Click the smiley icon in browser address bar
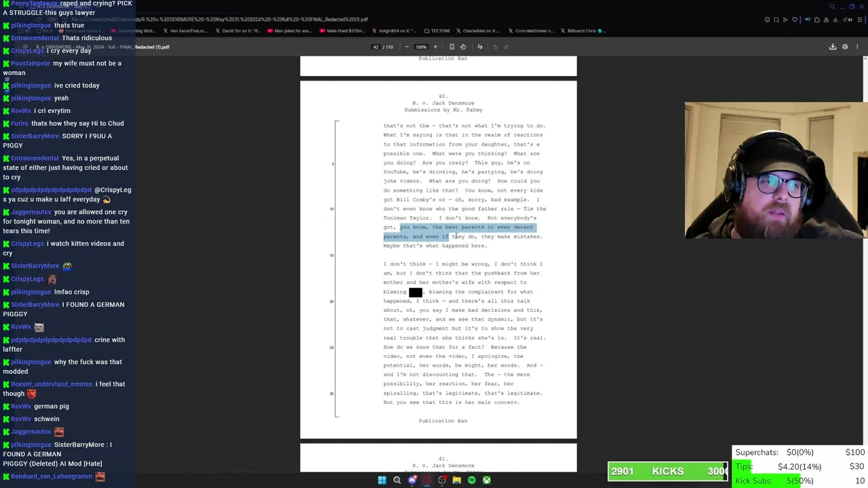The width and height of the screenshot is (868, 488). (767, 20)
